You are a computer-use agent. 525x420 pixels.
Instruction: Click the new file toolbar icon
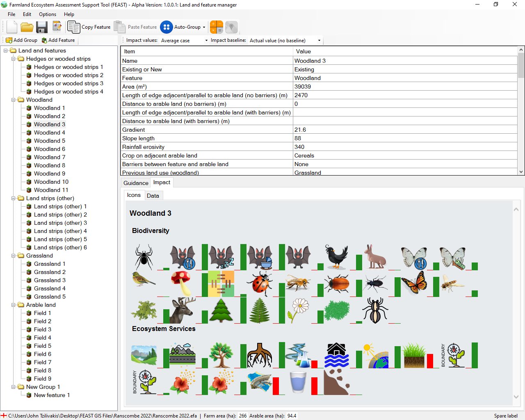tap(12, 27)
